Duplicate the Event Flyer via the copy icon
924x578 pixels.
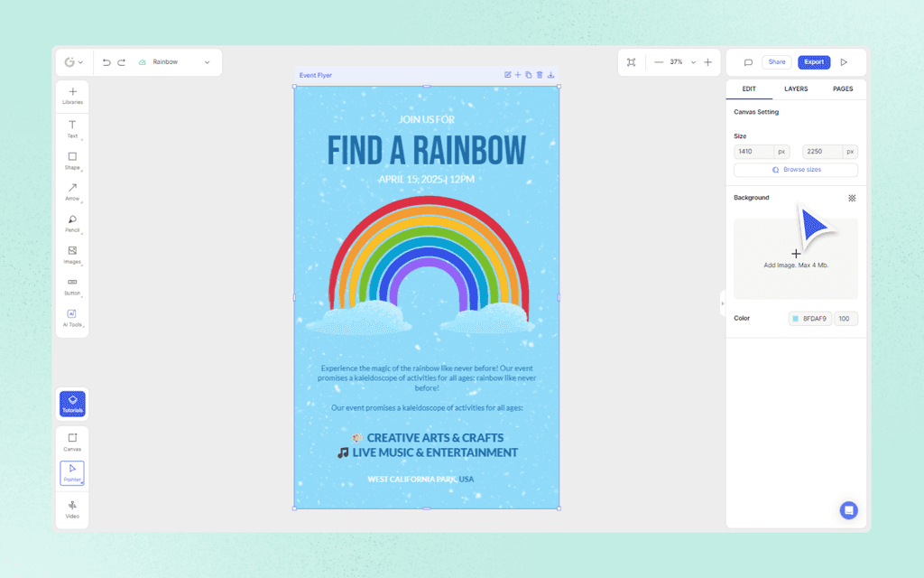pos(529,75)
